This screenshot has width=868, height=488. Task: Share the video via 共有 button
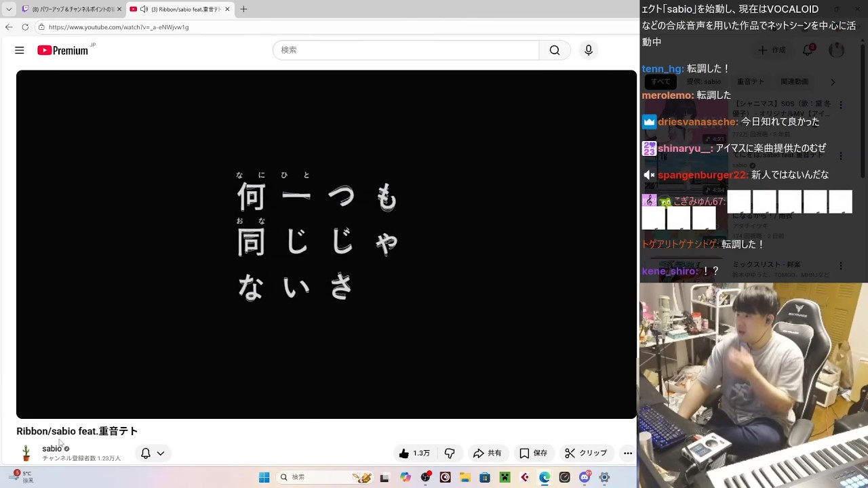(x=488, y=453)
